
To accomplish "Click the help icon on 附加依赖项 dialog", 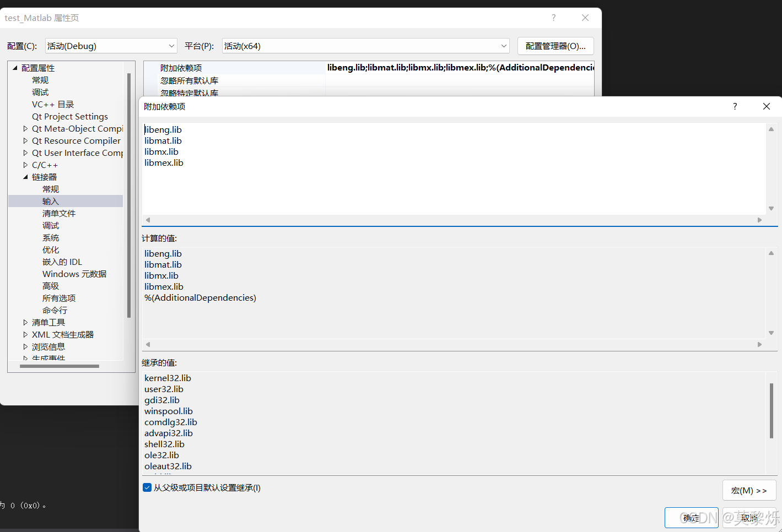I will pyautogui.click(x=735, y=106).
